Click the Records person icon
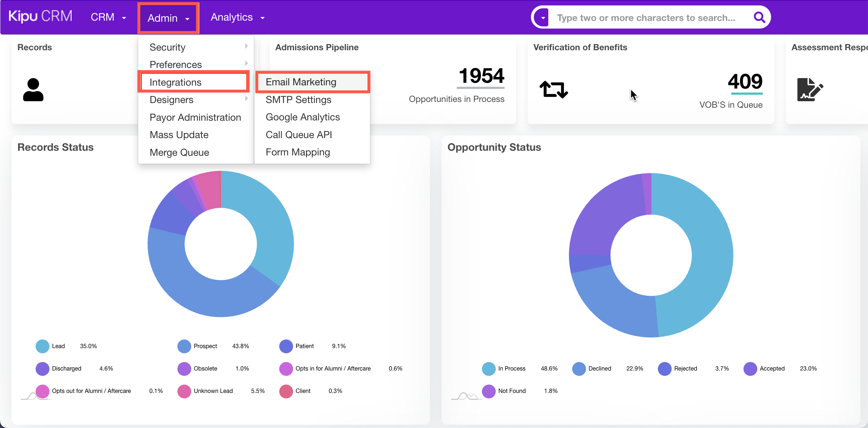 pos(33,90)
